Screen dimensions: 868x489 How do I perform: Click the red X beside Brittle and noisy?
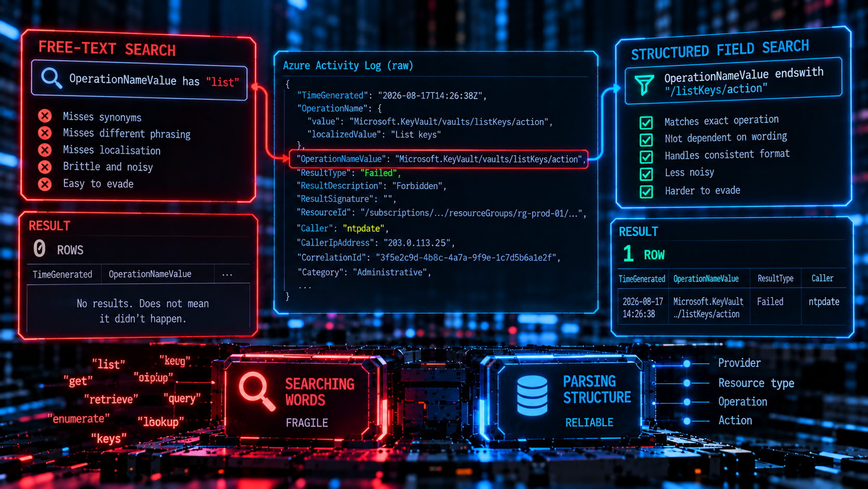tap(45, 167)
